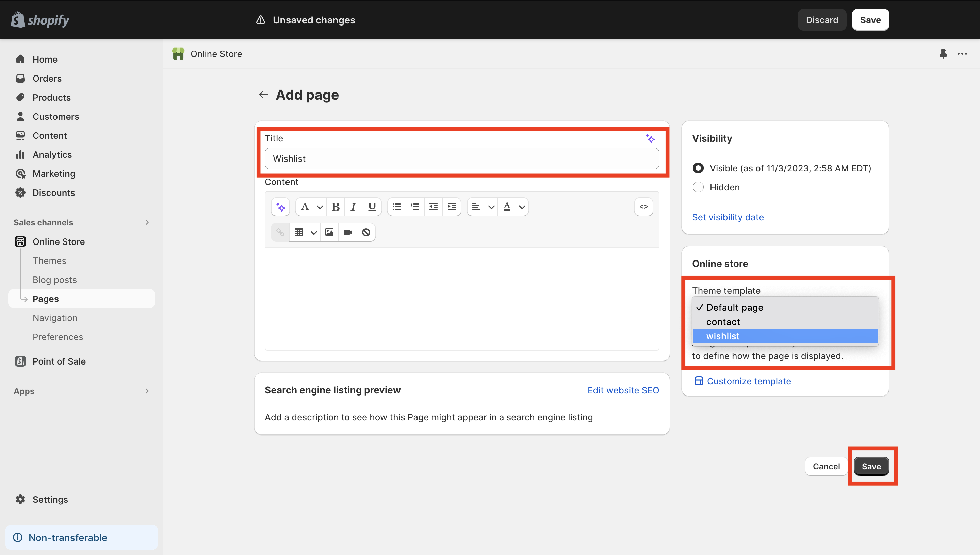Click the underline formatting icon
980x555 pixels.
point(372,207)
